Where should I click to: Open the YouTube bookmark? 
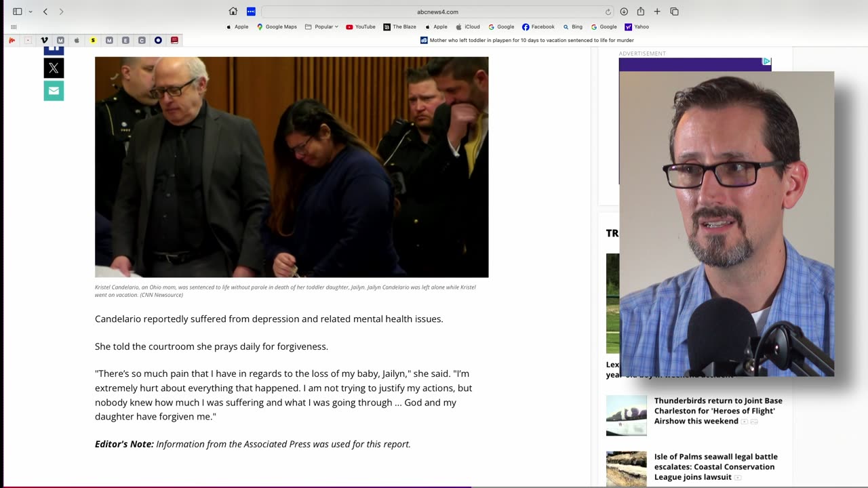pyautogui.click(x=361, y=27)
